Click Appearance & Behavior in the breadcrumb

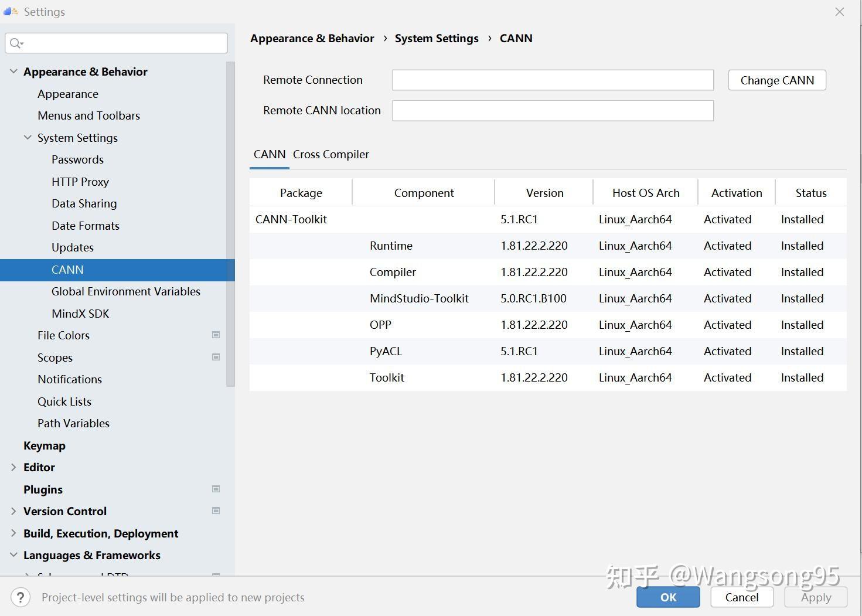312,38
